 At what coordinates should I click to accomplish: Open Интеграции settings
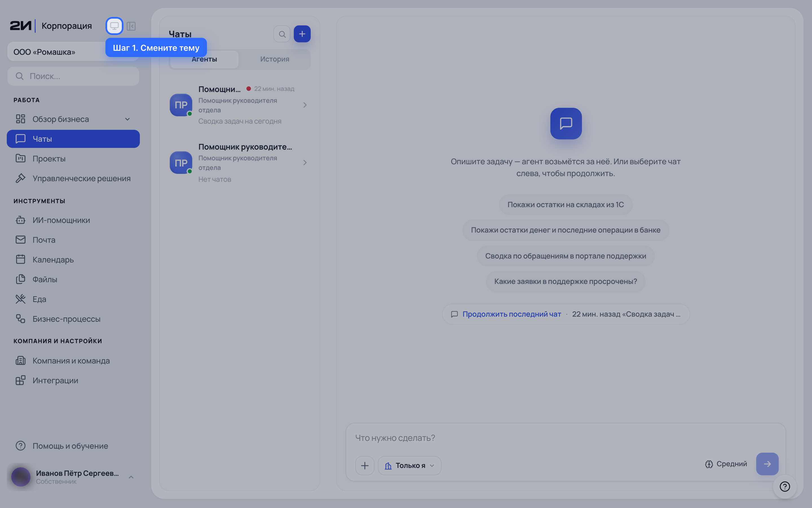[73, 380]
